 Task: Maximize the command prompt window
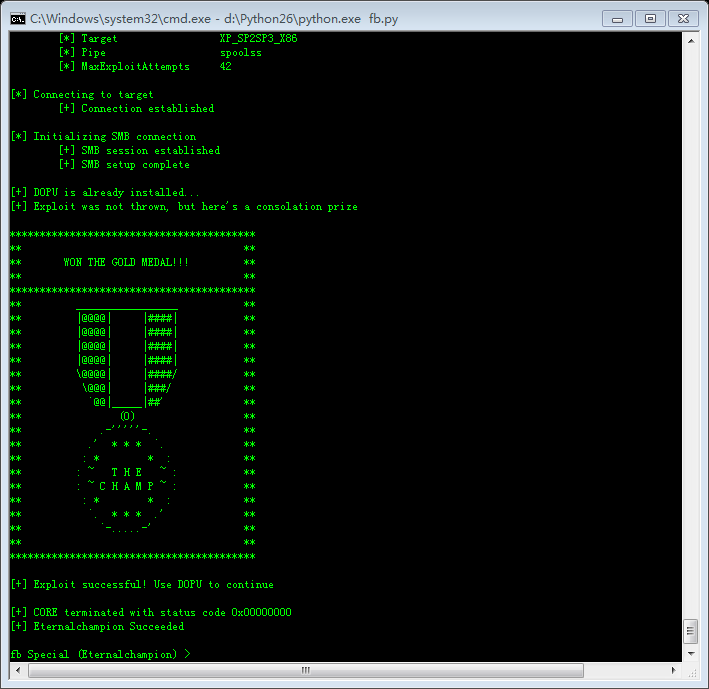650,18
